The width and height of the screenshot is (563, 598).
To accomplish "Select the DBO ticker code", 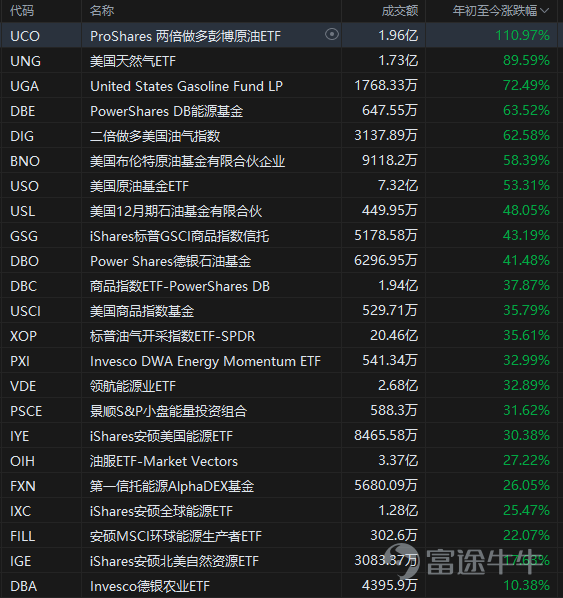I will coord(24,261).
